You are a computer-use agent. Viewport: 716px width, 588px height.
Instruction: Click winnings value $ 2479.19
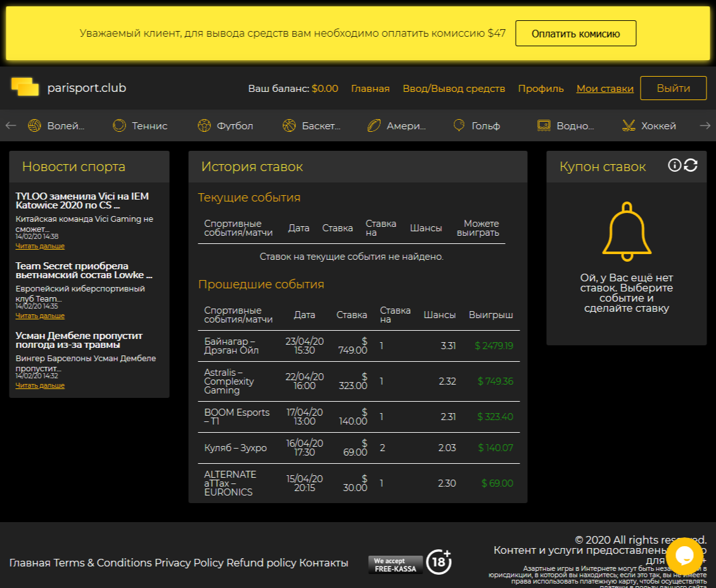(494, 345)
